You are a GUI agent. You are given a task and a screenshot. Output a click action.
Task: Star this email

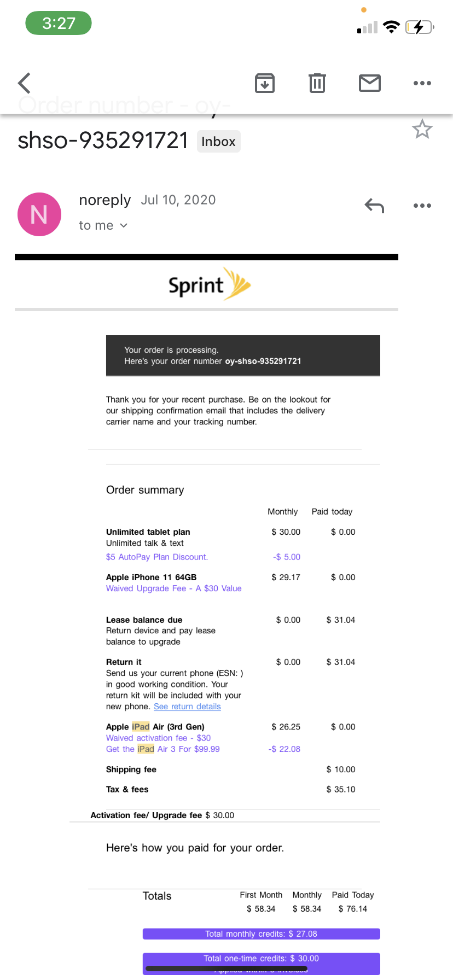coord(422,129)
